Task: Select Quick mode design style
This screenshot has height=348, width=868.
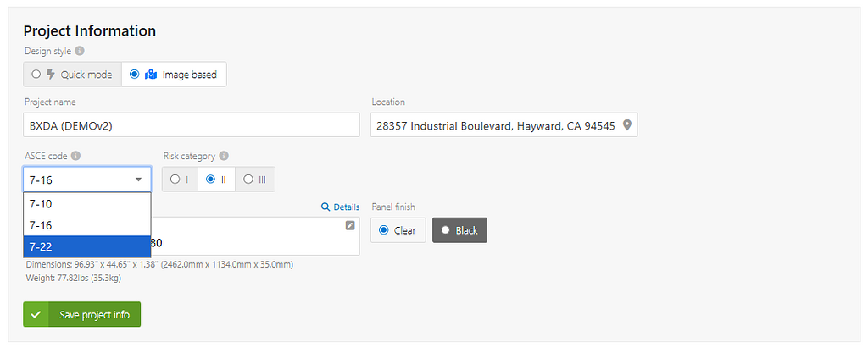Action: [x=36, y=75]
